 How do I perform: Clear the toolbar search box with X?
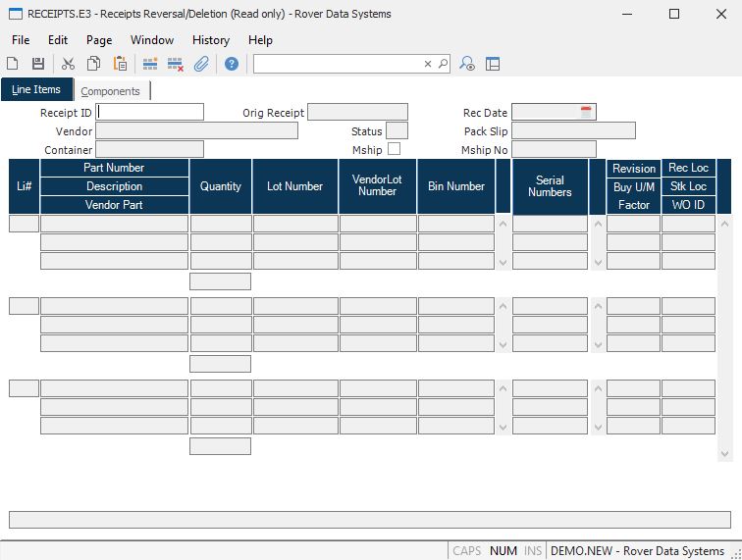[x=428, y=64]
